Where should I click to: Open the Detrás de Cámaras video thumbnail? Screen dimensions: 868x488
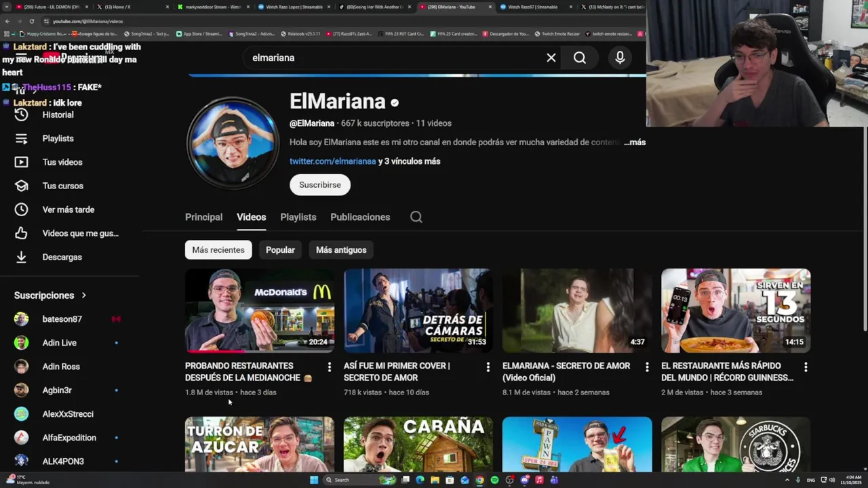pyautogui.click(x=418, y=310)
